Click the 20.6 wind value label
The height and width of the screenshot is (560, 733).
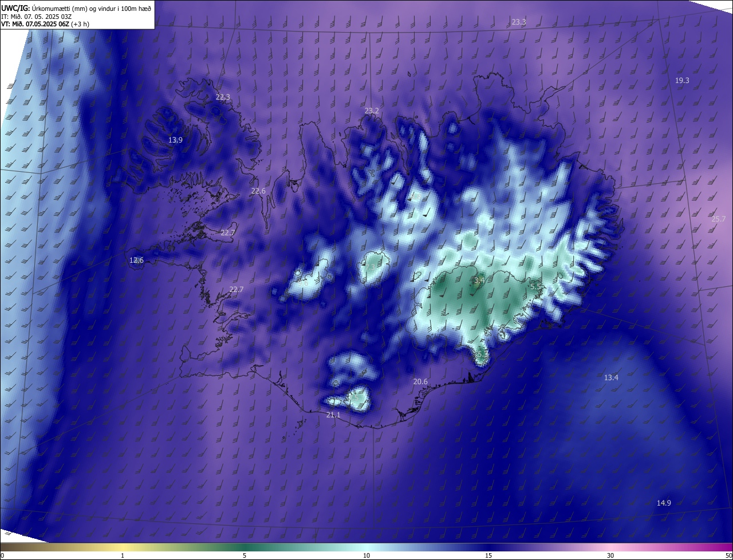[420, 381]
